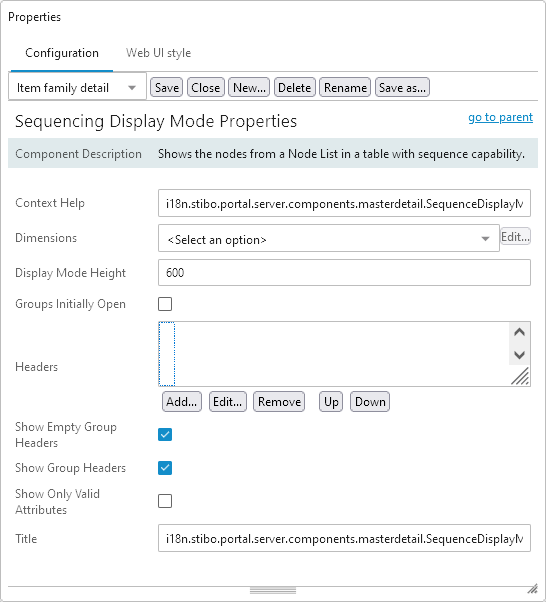The image size is (546, 602).
Task: Switch to the Web UI style tab
Action: 158,53
